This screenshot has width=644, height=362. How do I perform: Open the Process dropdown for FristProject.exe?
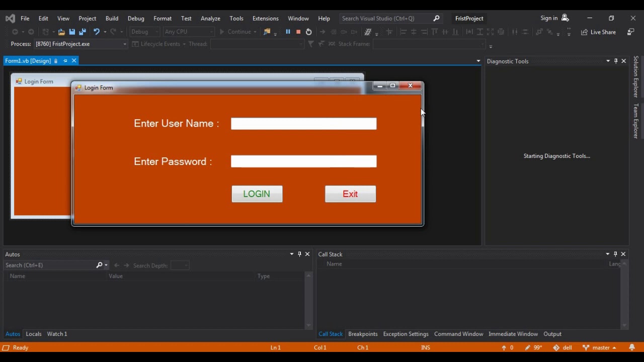(125, 44)
